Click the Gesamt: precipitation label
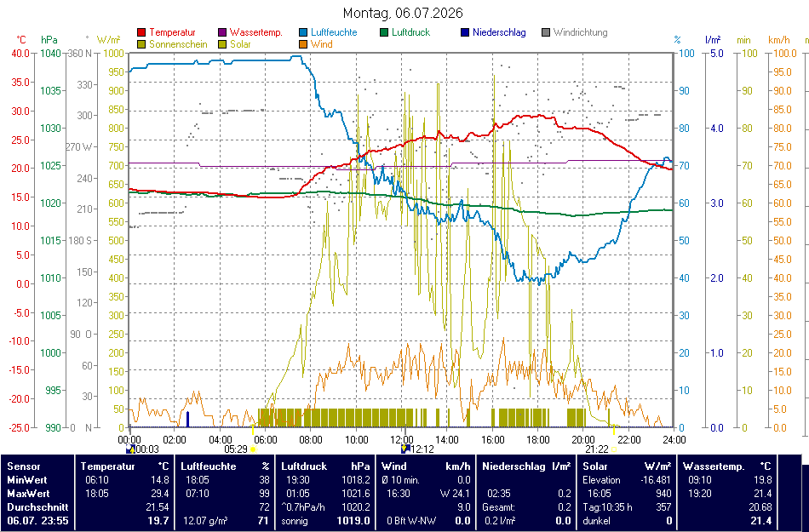Image resolution: width=809 pixels, height=532 pixels. click(x=499, y=507)
